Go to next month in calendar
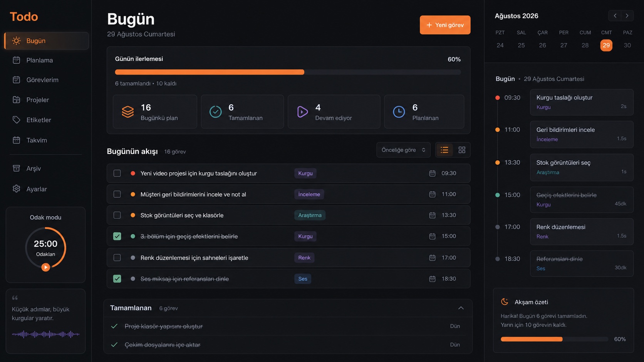644x362 pixels. (627, 16)
